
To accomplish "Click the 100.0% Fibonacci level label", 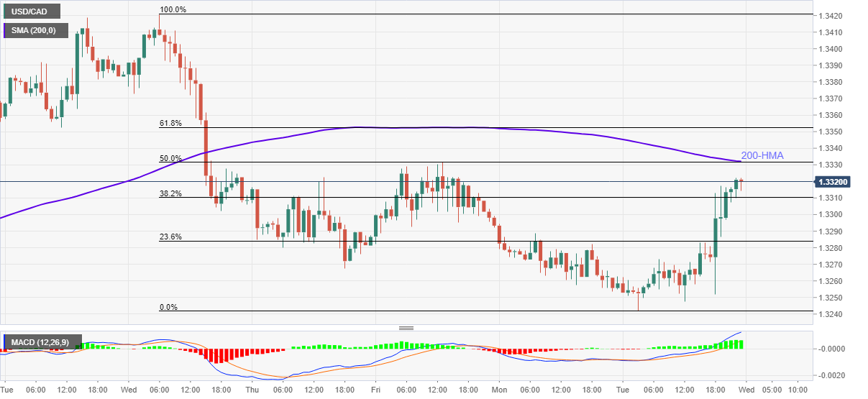I will 173,10.
